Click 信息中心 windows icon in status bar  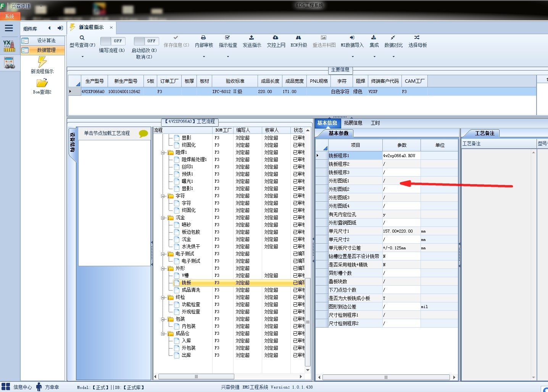click(6, 387)
